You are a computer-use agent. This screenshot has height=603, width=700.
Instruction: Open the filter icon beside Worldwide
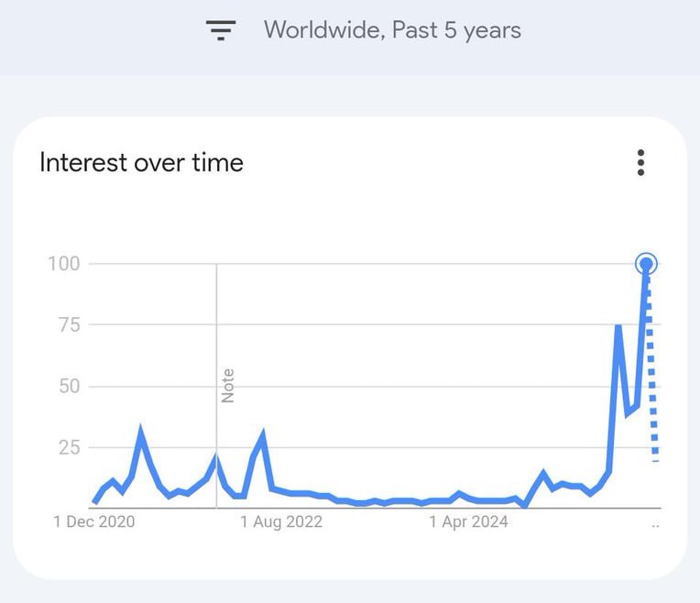click(221, 30)
